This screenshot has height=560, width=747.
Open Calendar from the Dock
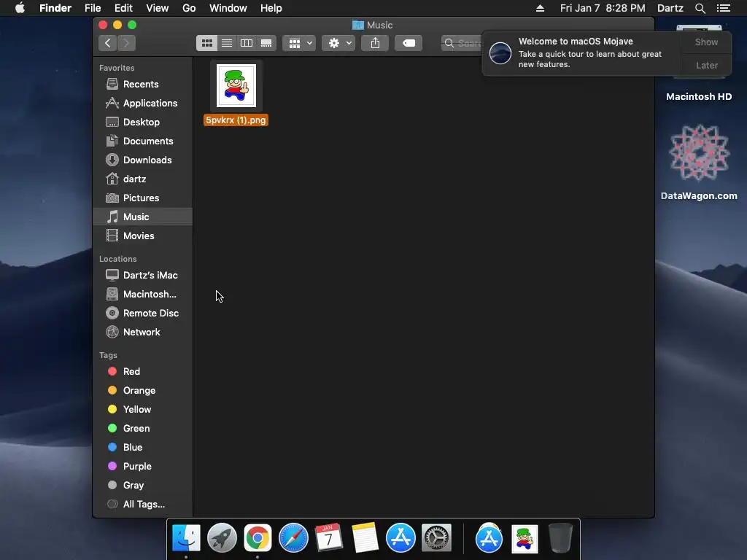[329, 538]
